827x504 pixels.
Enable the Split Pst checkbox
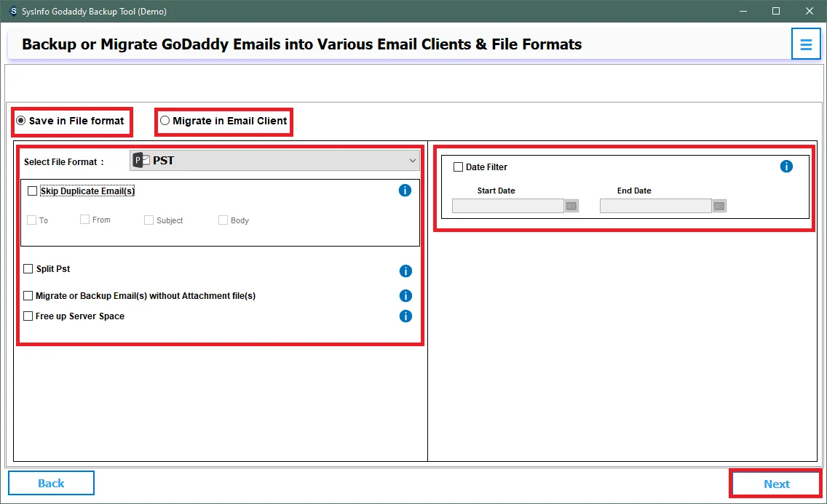(28, 268)
